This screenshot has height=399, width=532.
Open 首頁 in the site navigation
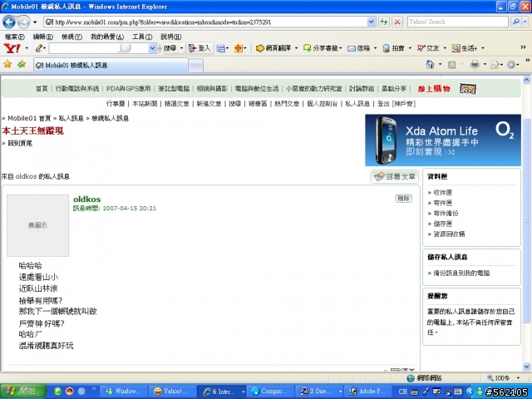[42, 89]
